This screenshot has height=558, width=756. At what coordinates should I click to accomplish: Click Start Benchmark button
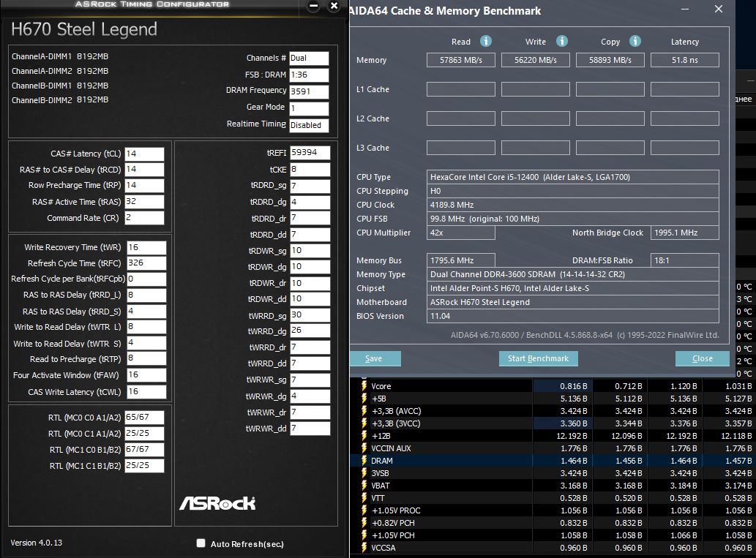538,358
